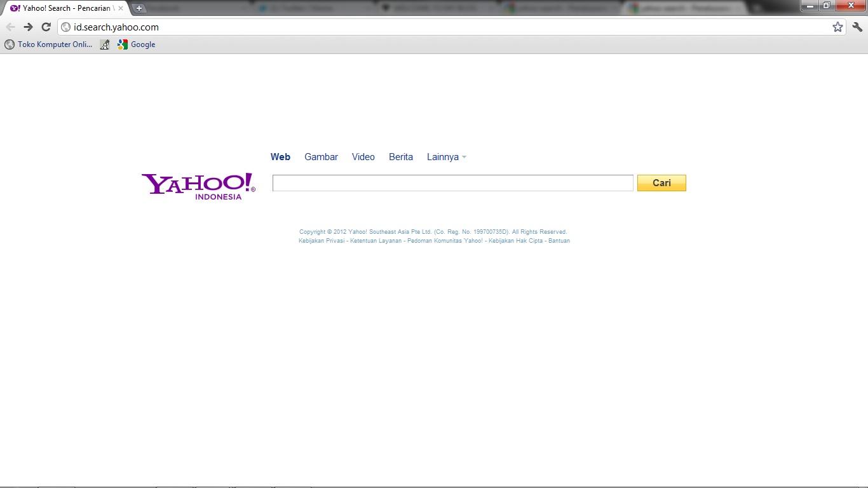Click the Cari search button

tap(661, 182)
